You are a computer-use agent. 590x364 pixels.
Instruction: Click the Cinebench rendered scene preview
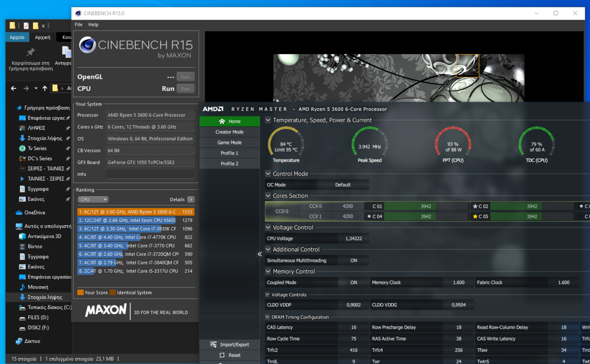click(398, 78)
